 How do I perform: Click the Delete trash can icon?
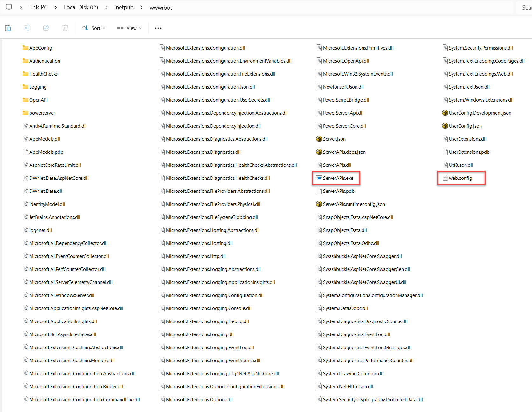[65, 28]
